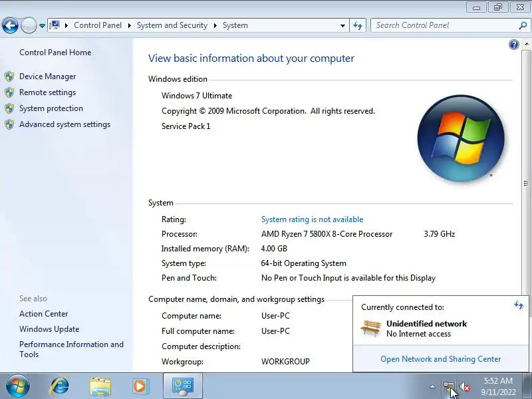
Task: Open the Windows Start menu orb
Action: [18, 386]
